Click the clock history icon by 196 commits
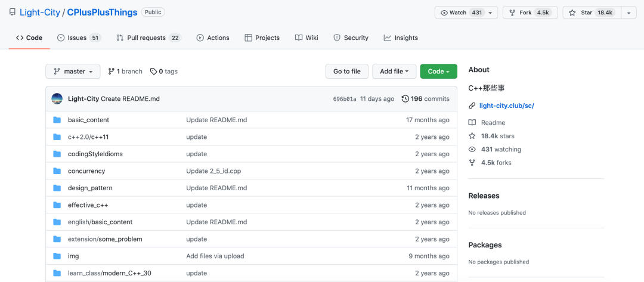 [405, 98]
